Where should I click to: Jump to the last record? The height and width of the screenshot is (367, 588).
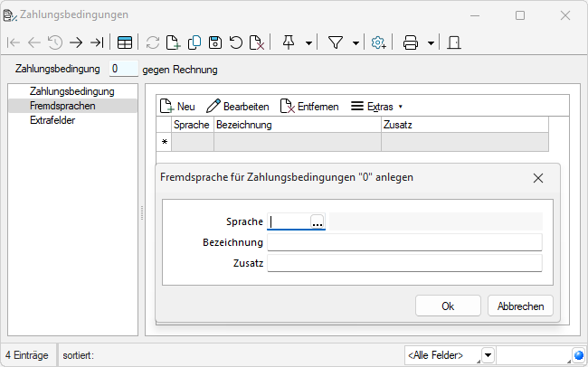97,42
